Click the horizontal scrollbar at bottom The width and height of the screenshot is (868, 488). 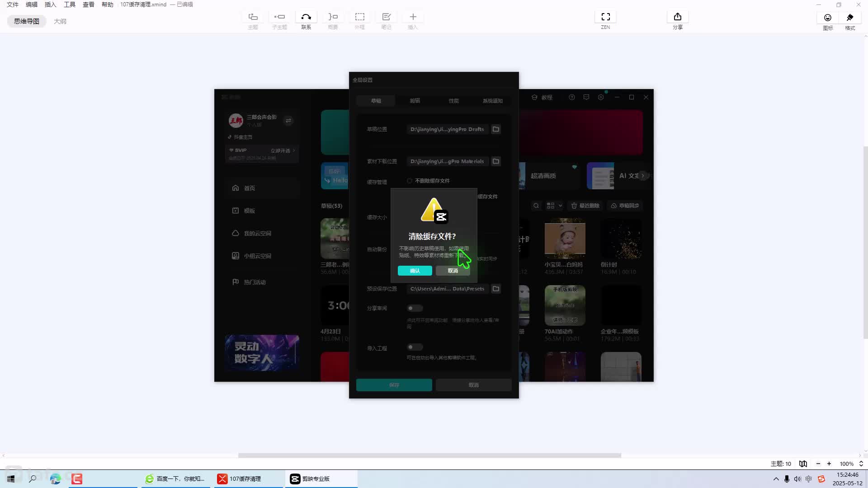[429, 455]
